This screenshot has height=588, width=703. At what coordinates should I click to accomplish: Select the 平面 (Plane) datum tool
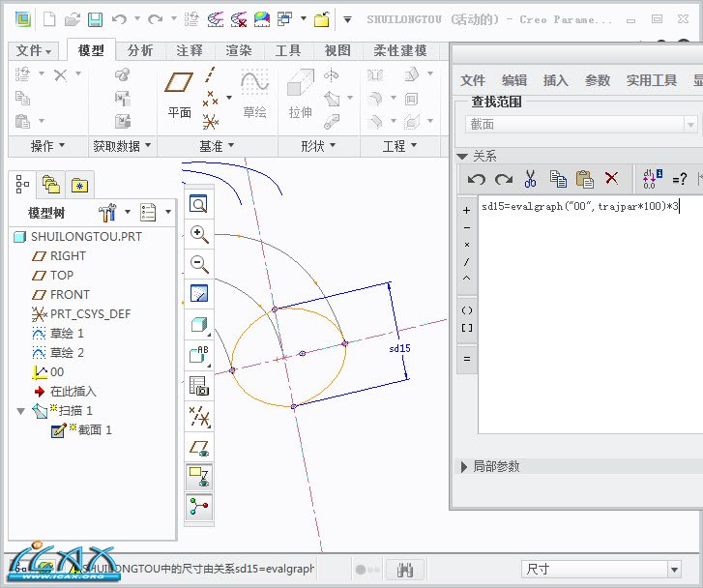point(180,95)
